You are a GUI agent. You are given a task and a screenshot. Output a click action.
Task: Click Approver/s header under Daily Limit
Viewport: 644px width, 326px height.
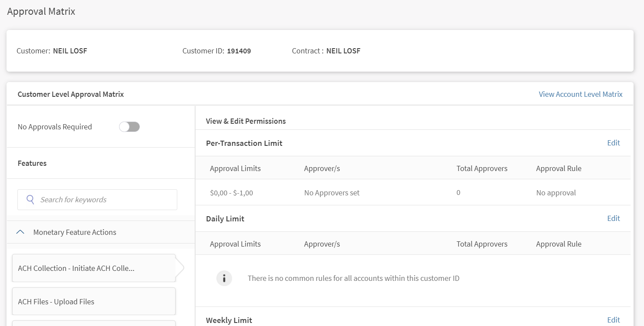(322, 244)
